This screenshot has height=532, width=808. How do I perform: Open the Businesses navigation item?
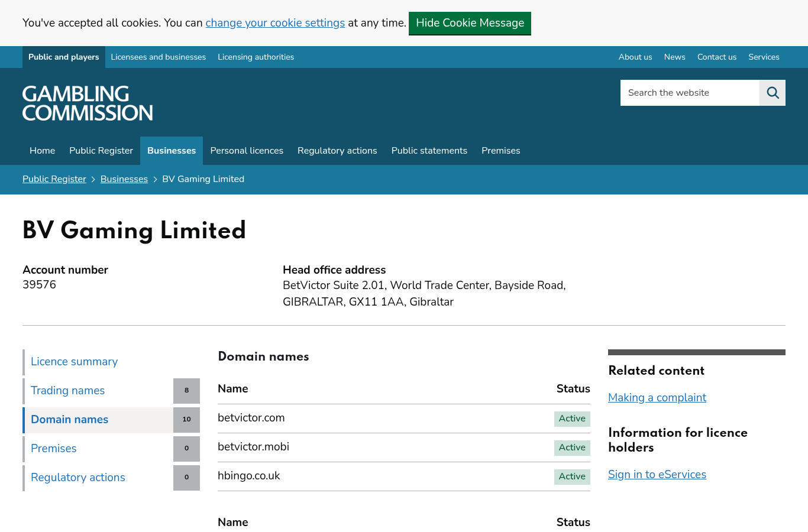pyautogui.click(x=172, y=151)
